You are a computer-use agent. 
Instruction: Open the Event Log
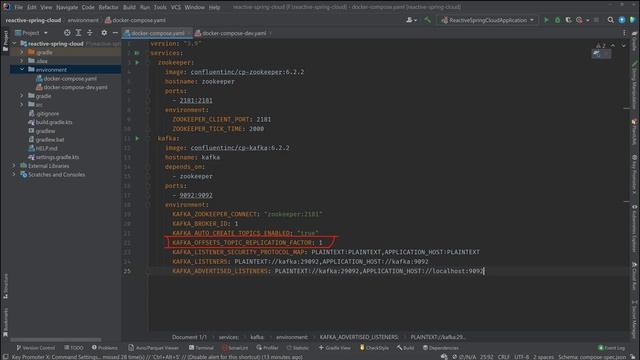point(611,348)
